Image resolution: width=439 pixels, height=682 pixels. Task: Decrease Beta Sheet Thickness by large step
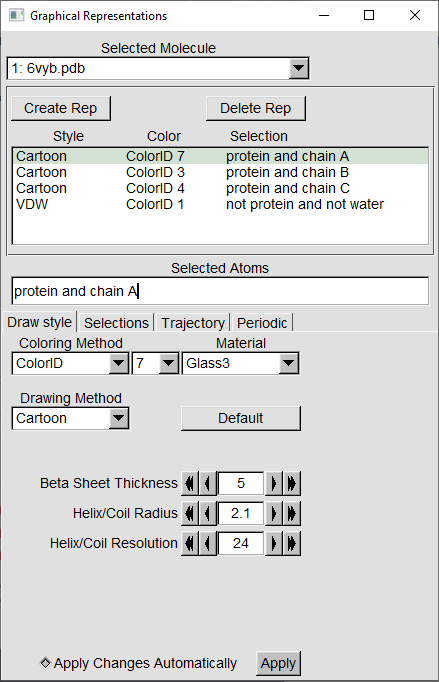(190, 483)
